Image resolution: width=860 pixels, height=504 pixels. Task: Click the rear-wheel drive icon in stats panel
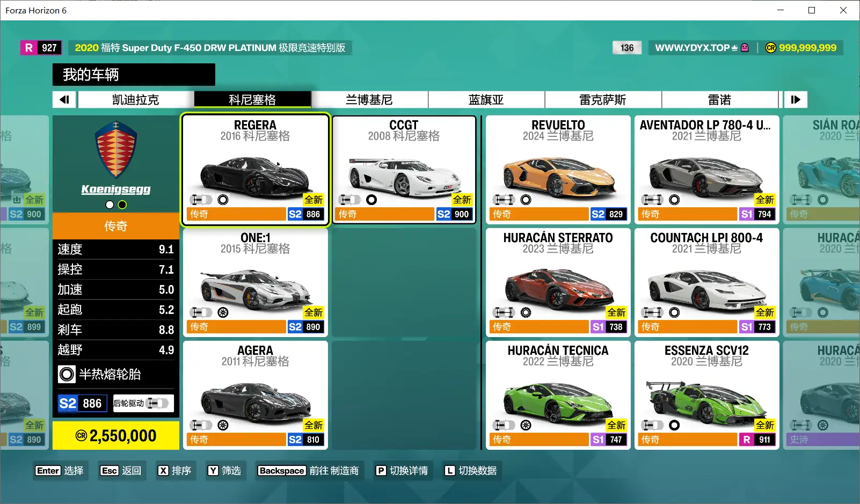158,403
